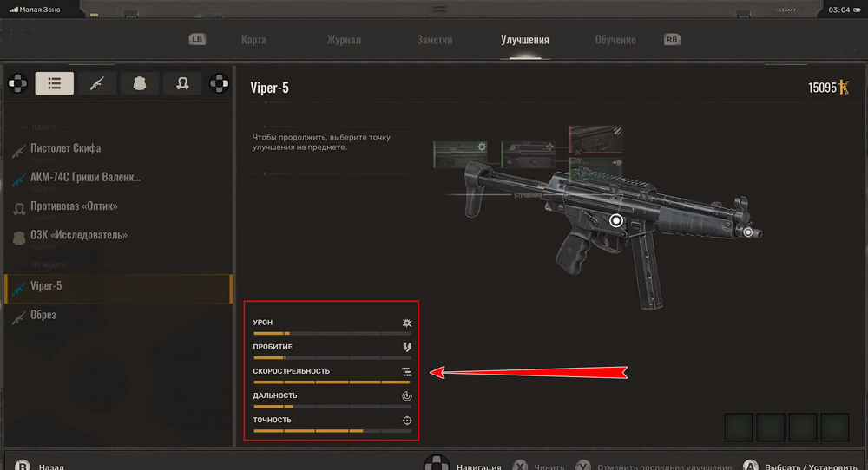868x470 pixels.
Task: Click the damage (Урон) stat icon
Action: 406,323
